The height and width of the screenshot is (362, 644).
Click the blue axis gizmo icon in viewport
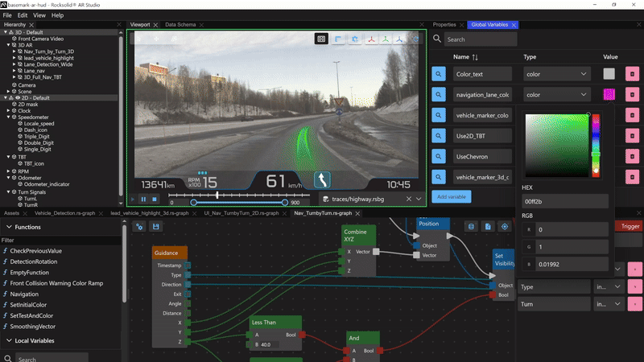click(401, 39)
